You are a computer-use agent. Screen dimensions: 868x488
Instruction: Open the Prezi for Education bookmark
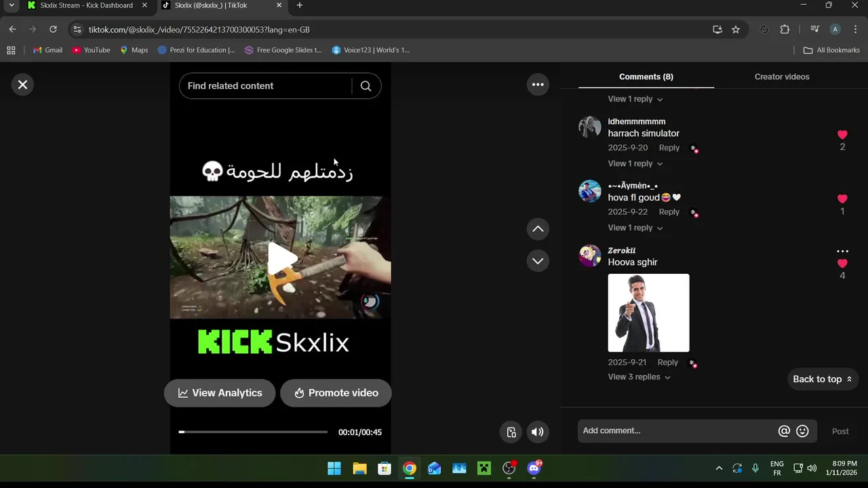196,50
